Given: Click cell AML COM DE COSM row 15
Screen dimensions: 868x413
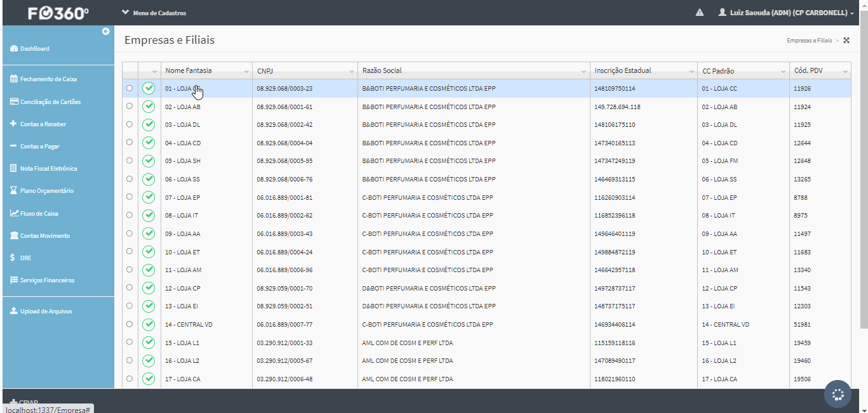Looking at the screenshot, I should 408,343.
